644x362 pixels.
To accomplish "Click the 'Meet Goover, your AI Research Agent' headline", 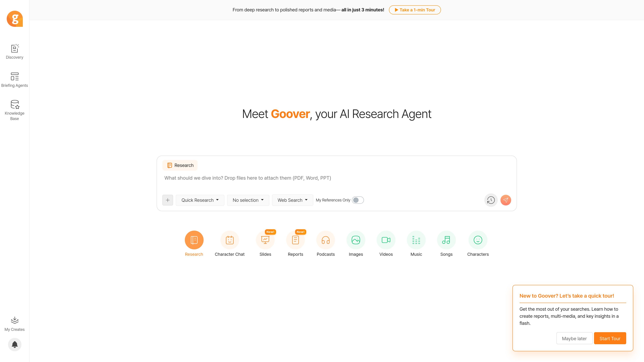I will (x=337, y=114).
